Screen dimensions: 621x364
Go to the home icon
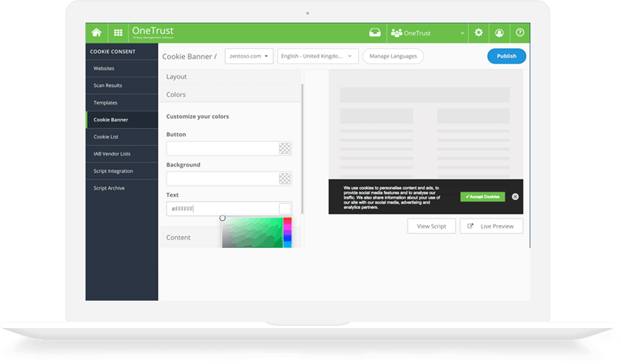click(96, 33)
